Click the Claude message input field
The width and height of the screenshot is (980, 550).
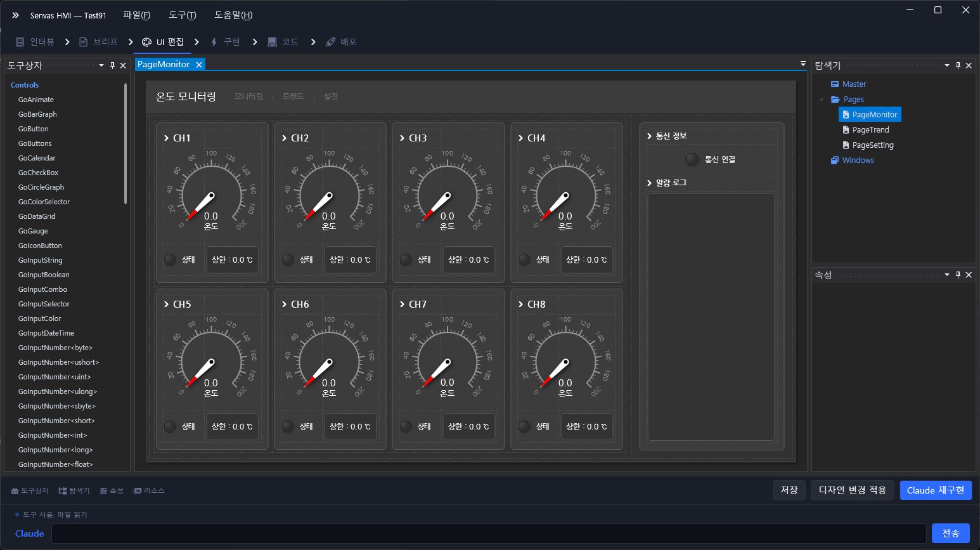point(488,534)
